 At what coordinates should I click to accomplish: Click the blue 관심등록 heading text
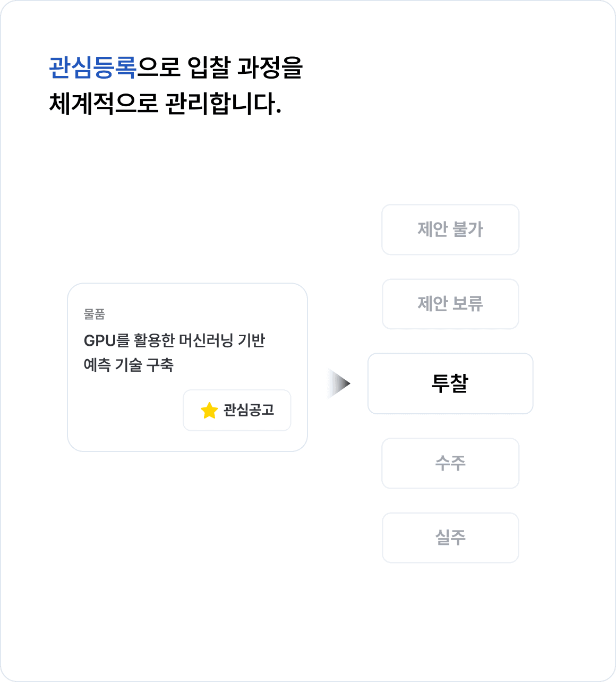tap(93, 68)
